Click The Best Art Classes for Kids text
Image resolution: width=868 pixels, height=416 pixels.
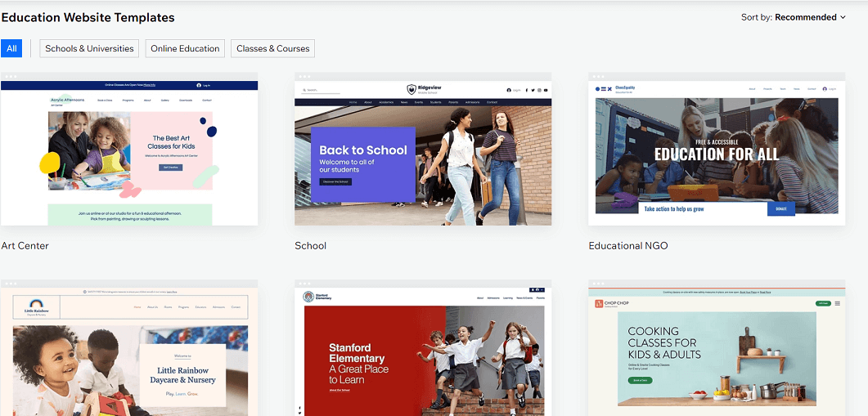[172, 142]
